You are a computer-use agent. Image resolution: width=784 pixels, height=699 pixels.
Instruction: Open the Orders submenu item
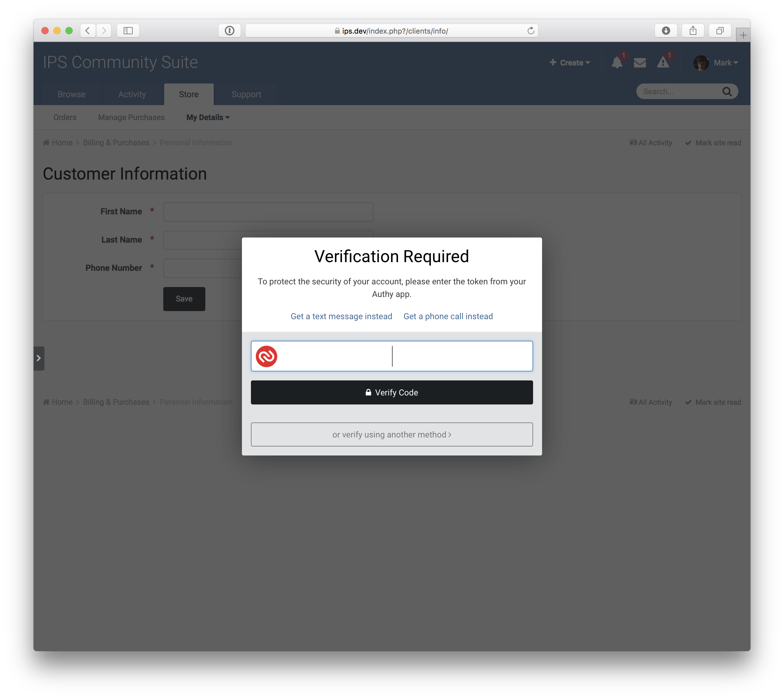(x=65, y=117)
